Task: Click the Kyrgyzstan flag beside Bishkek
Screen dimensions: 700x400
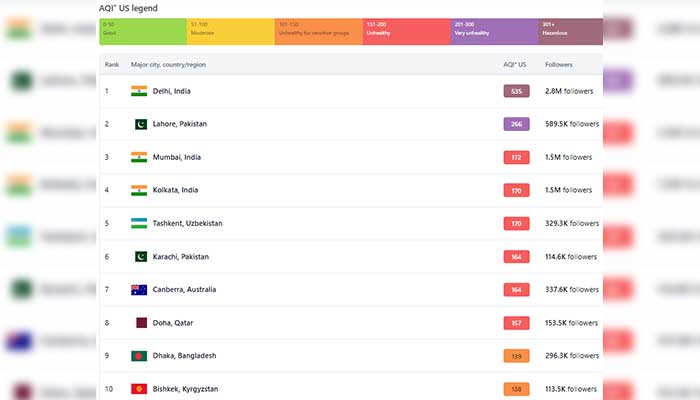Action: [139, 389]
